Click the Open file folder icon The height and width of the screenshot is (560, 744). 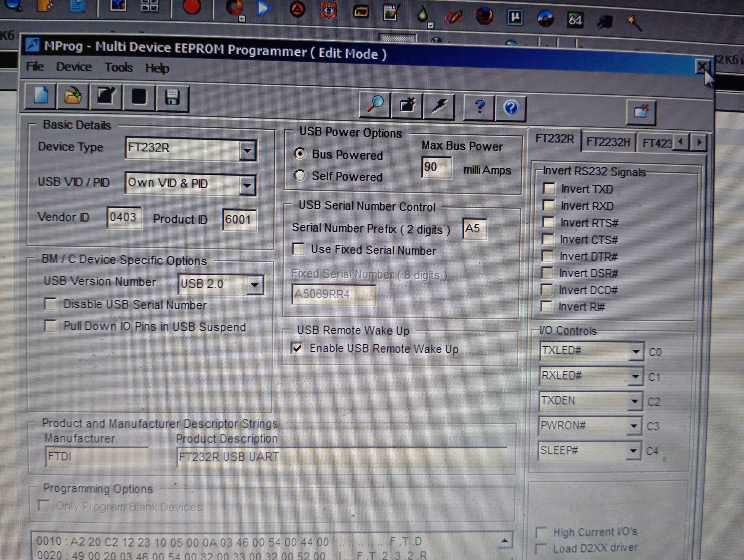[73, 96]
